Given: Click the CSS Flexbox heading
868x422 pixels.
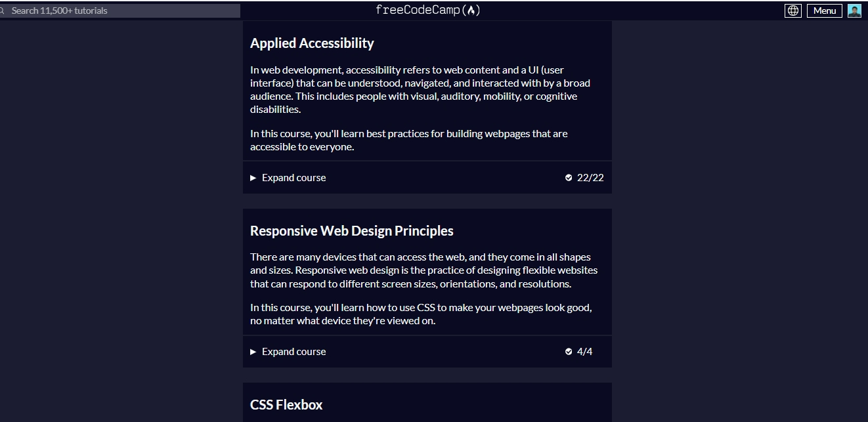Looking at the screenshot, I should click(x=286, y=405).
